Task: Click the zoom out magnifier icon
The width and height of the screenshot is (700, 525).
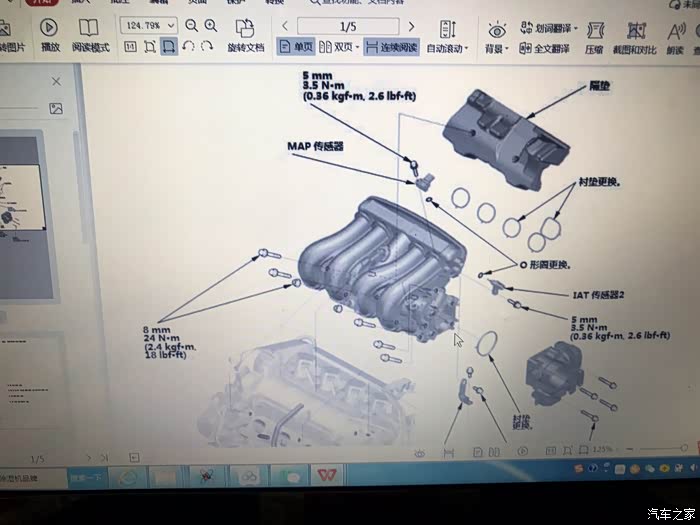Action: (191, 25)
